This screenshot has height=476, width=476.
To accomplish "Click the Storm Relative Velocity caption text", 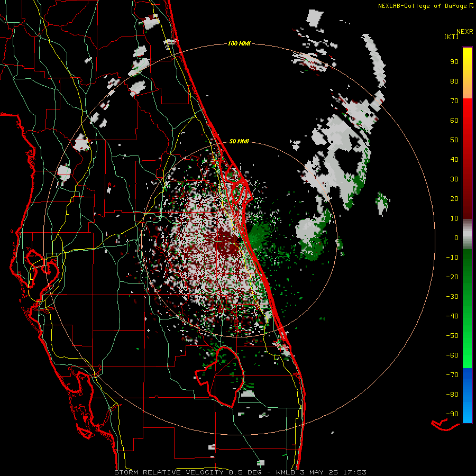I will point(241,472).
